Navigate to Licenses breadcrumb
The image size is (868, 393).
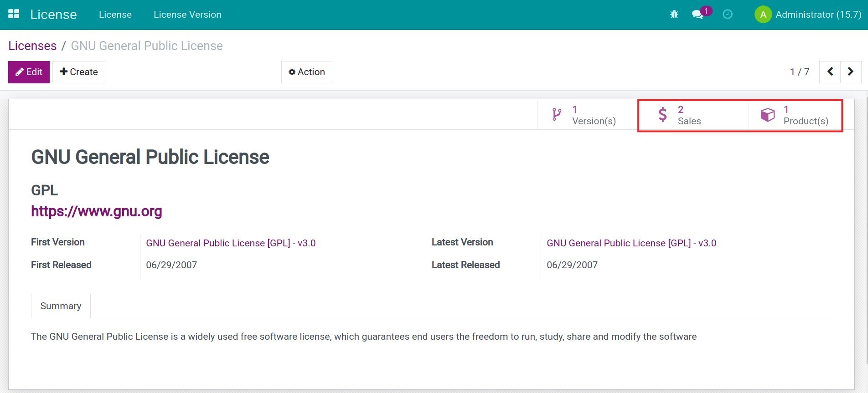point(32,46)
